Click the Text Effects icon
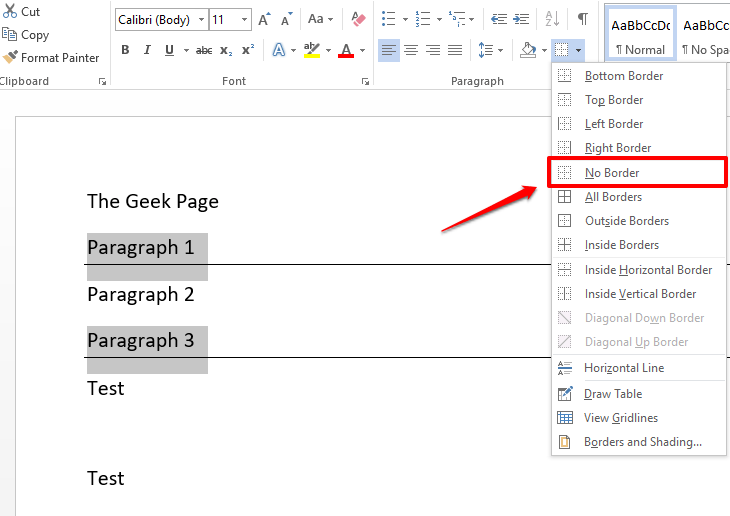730x516 pixels. [x=279, y=50]
